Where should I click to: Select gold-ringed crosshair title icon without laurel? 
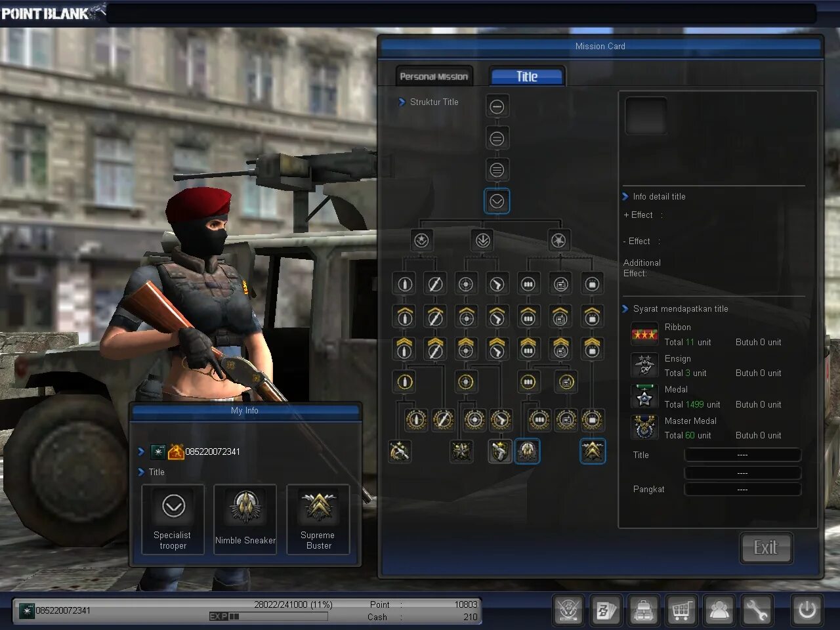click(466, 381)
